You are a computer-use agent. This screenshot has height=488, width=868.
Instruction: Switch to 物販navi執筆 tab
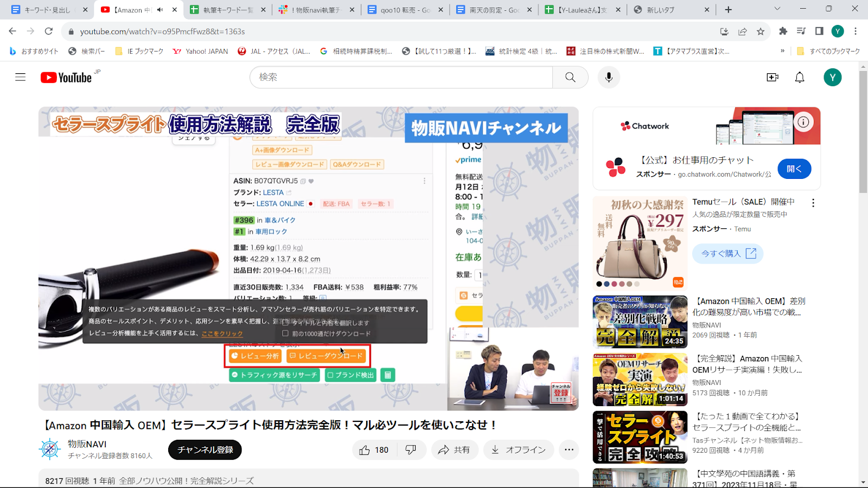tap(317, 10)
